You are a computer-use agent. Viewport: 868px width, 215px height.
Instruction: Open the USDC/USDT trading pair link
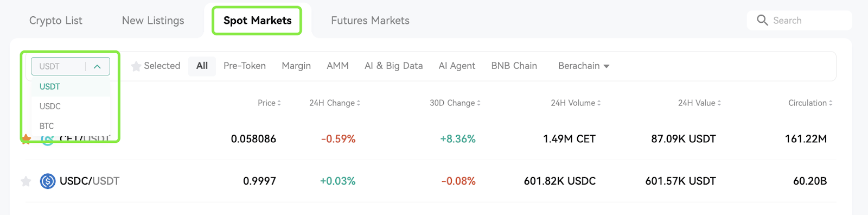click(x=90, y=181)
